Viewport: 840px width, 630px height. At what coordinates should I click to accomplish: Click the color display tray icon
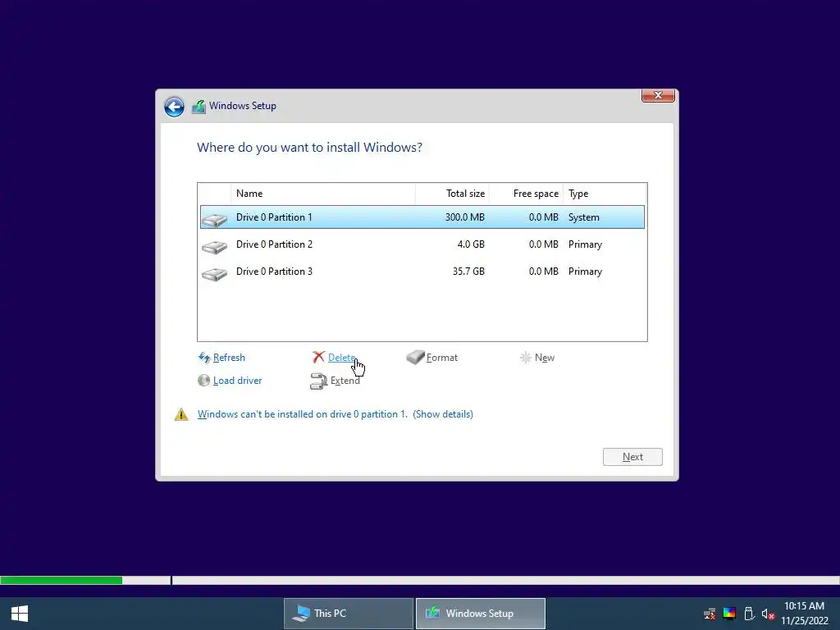point(729,614)
